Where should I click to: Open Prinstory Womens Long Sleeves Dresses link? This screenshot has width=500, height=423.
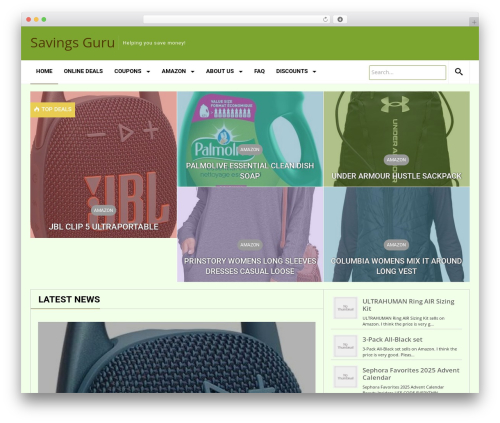click(x=250, y=266)
